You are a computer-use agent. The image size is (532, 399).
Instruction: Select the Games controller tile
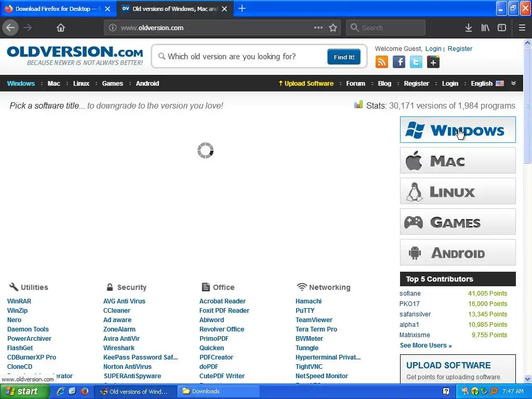click(458, 222)
